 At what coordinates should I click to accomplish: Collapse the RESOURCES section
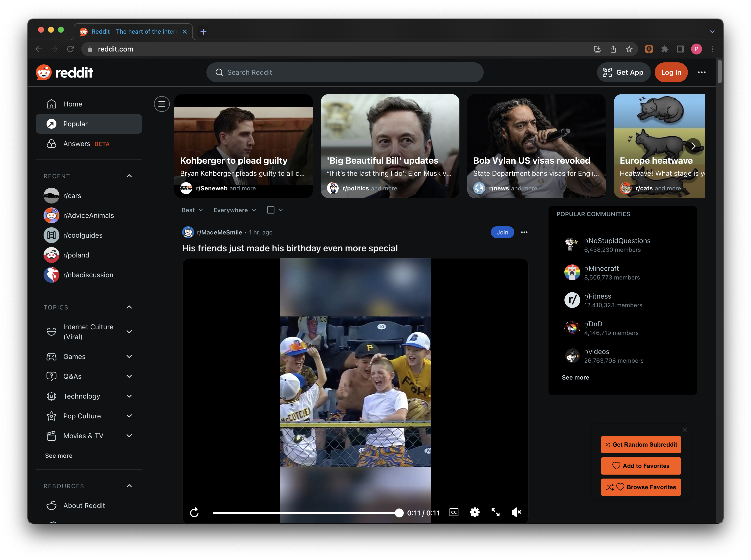(129, 486)
